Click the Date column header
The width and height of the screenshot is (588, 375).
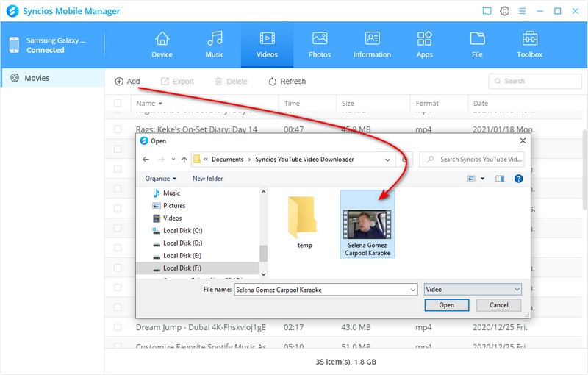coord(481,104)
